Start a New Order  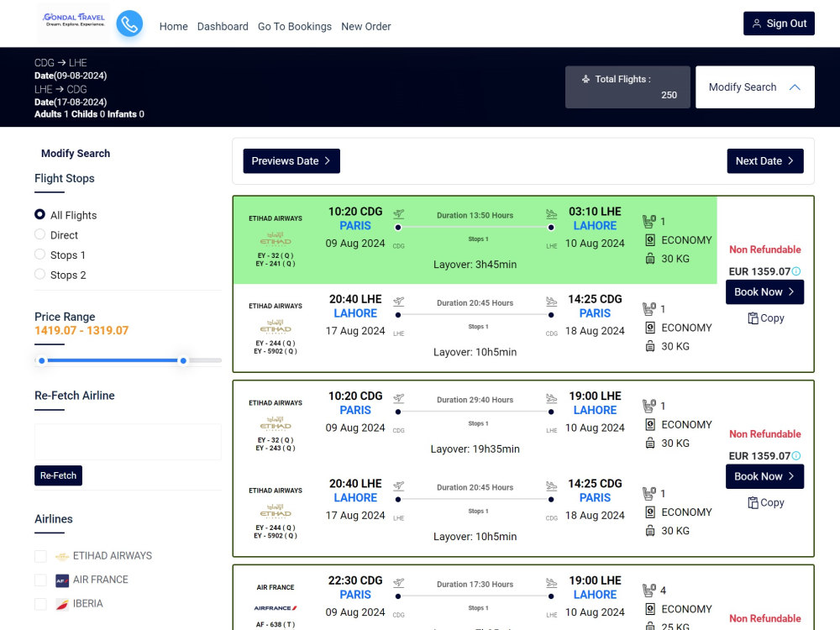point(366,26)
